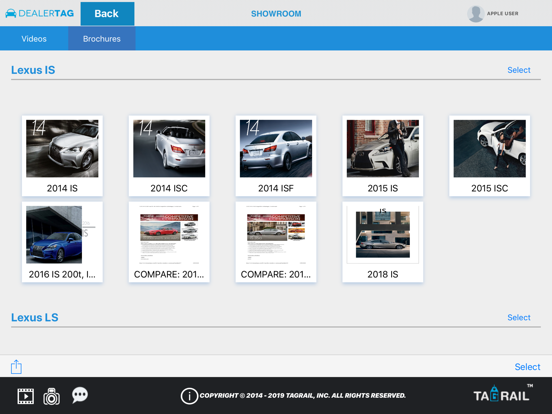Open the chat bubble icon
Image resolution: width=552 pixels, height=414 pixels.
pos(80,395)
